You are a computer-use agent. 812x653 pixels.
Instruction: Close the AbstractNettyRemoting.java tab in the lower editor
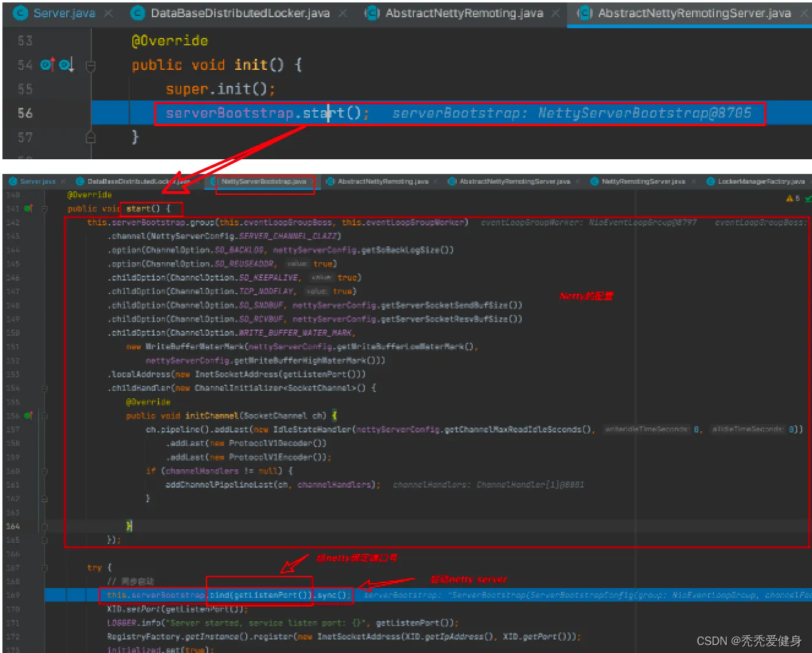(435, 181)
